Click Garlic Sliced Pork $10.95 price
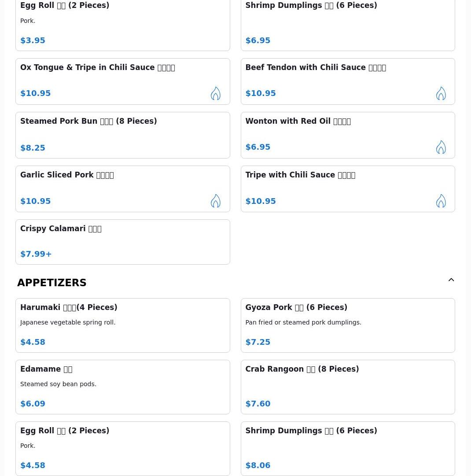Viewport: 471px width, 476px height. point(36,201)
